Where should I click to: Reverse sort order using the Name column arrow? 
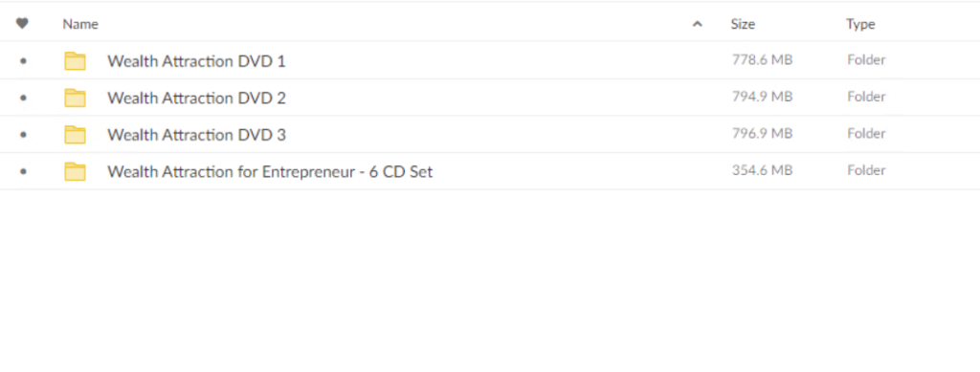[698, 24]
